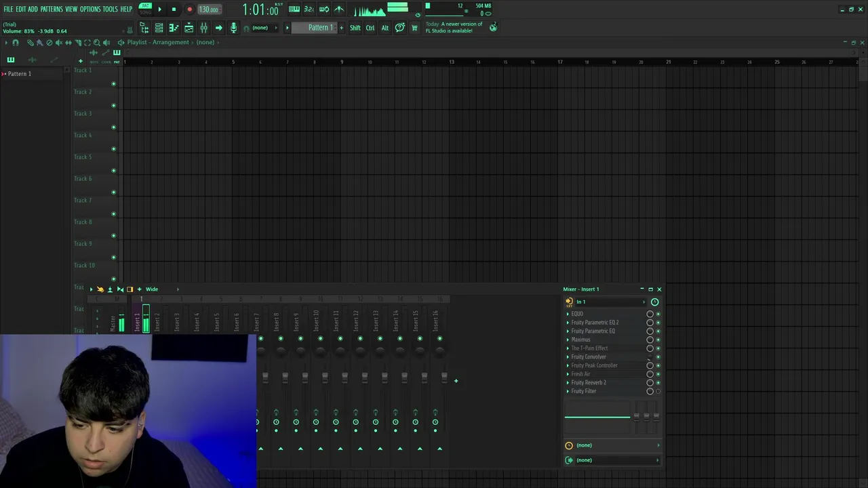Click the microphone recording options icon
This screenshot has height=488, width=868.
pos(233,28)
